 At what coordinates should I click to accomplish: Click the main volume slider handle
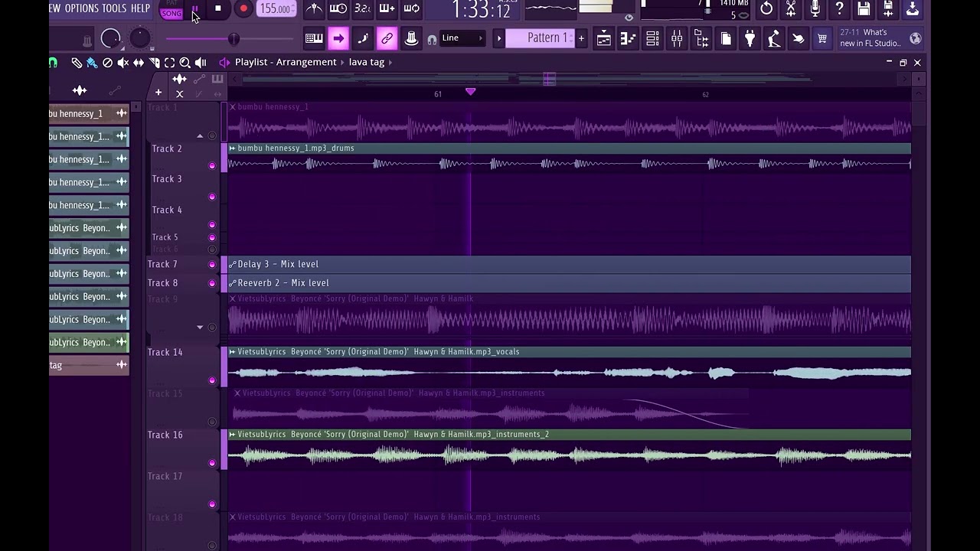tap(233, 39)
